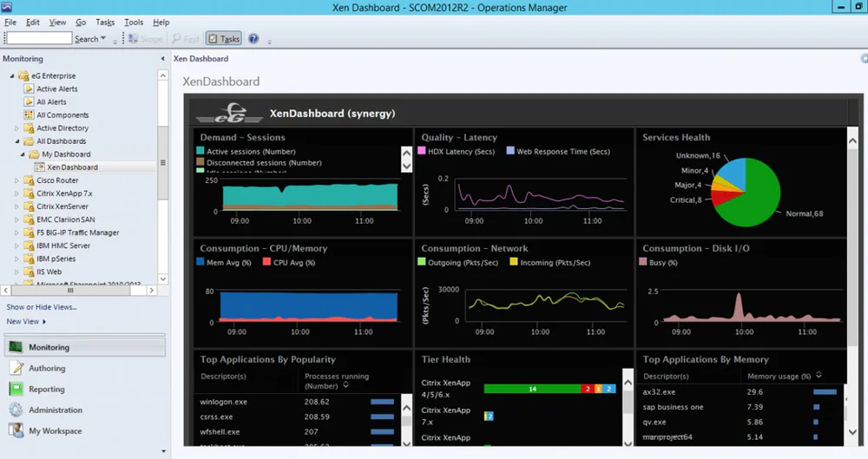Expand the Cisco Router tree node
This screenshot has width=868, height=459.
16,180
